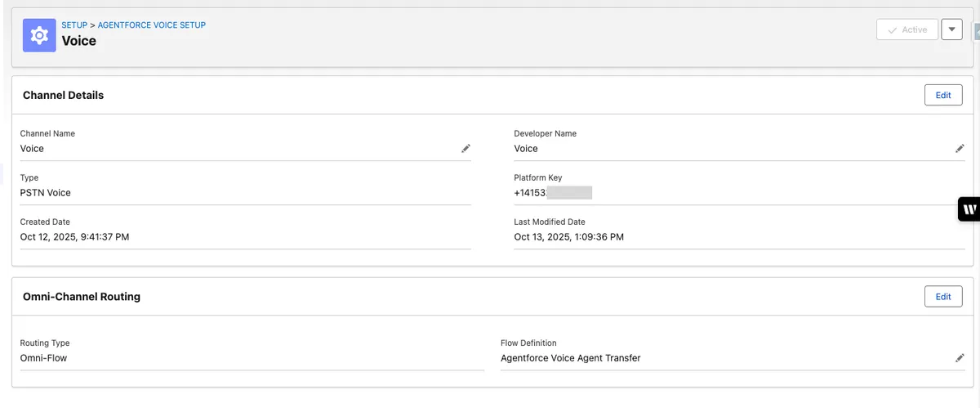Select the PSTN Voice type value
Viewport: 980px width, 408px height.
coord(46,193)
